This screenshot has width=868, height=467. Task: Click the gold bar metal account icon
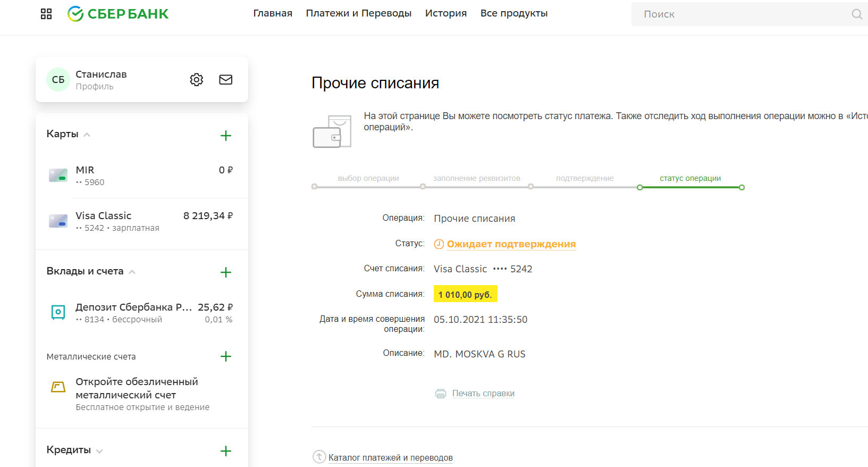(x=58, y=387)
